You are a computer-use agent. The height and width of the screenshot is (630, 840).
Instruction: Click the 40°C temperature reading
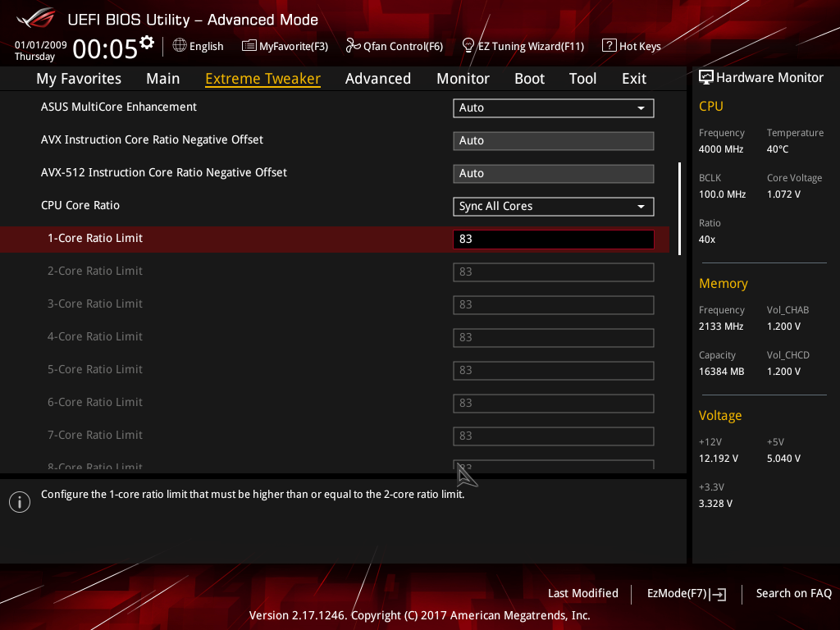tap(778, 149)
